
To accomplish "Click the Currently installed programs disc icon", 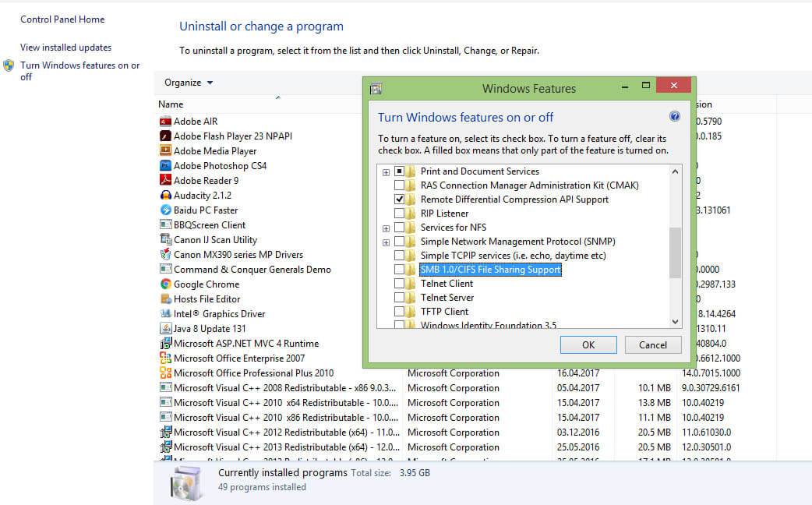I will [185, 482].
